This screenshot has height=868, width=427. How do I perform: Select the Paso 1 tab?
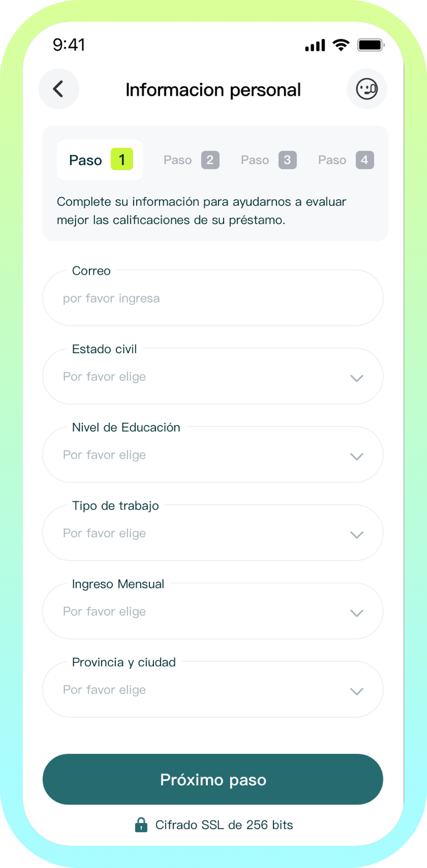tap(100, 160)
